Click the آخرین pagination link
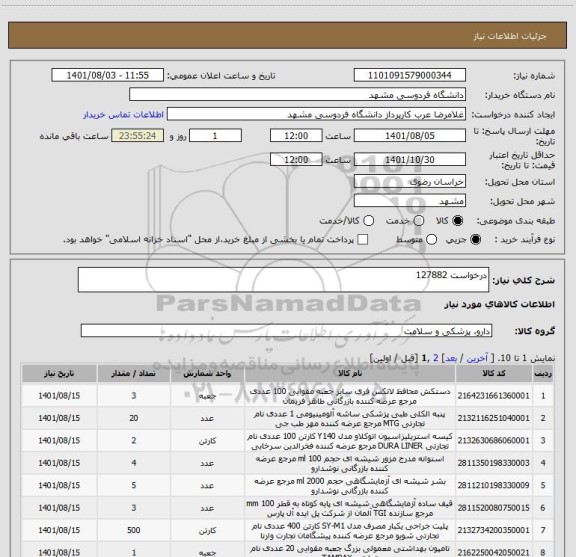576x557 pixels. point(477,358)
